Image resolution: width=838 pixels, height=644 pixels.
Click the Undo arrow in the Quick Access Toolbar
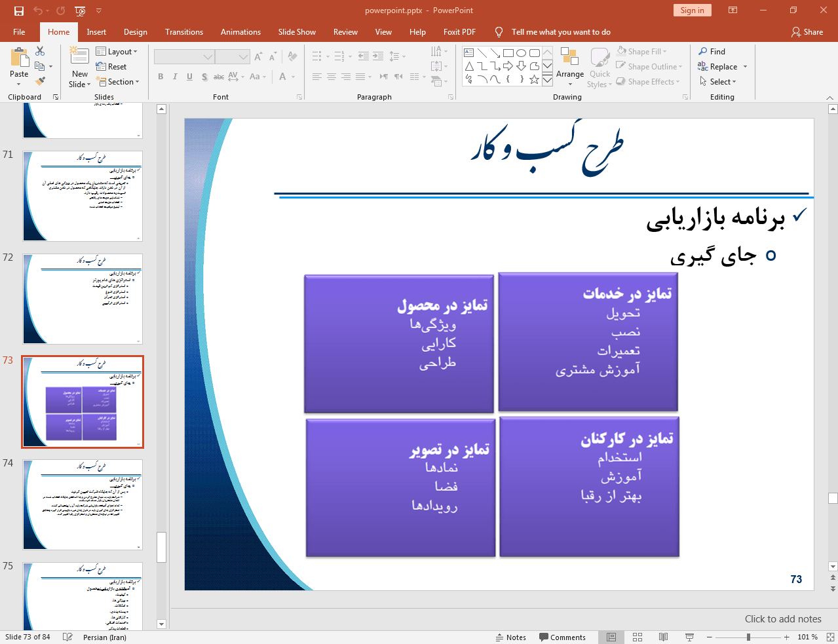coord(38,10)
